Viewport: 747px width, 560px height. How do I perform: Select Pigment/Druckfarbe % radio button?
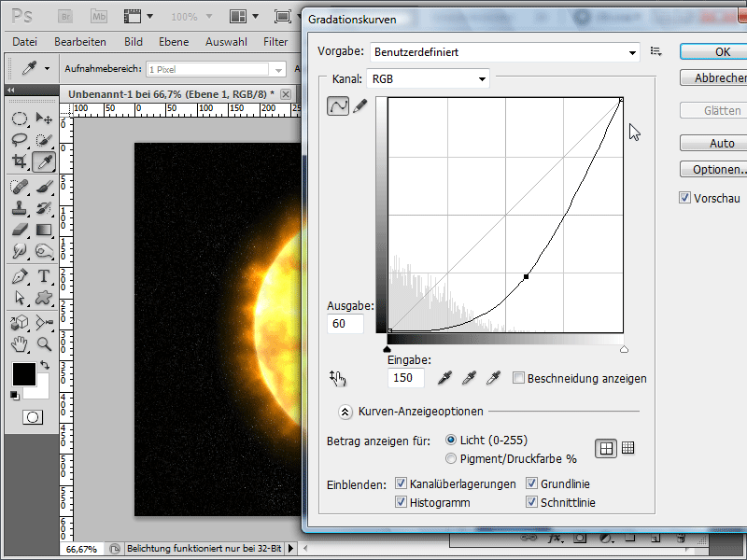[x=451, y=458]
